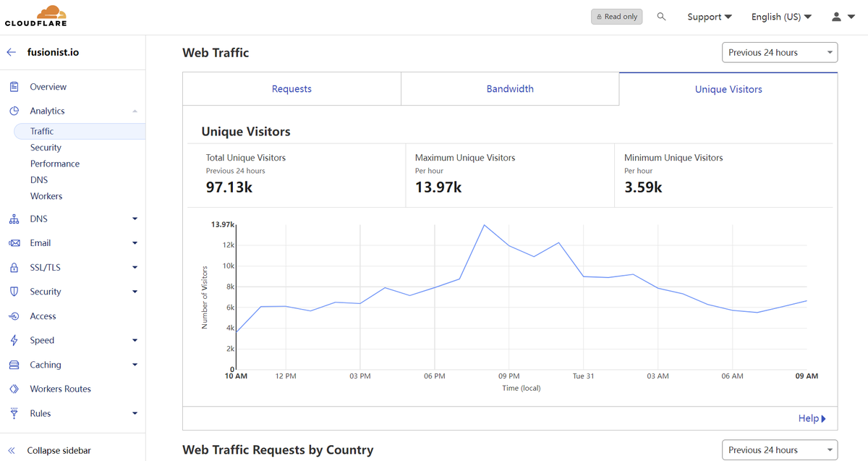Screen dimensions: 868x461
Task: Open the English (US) language dropdown
Action: [781, 17]
